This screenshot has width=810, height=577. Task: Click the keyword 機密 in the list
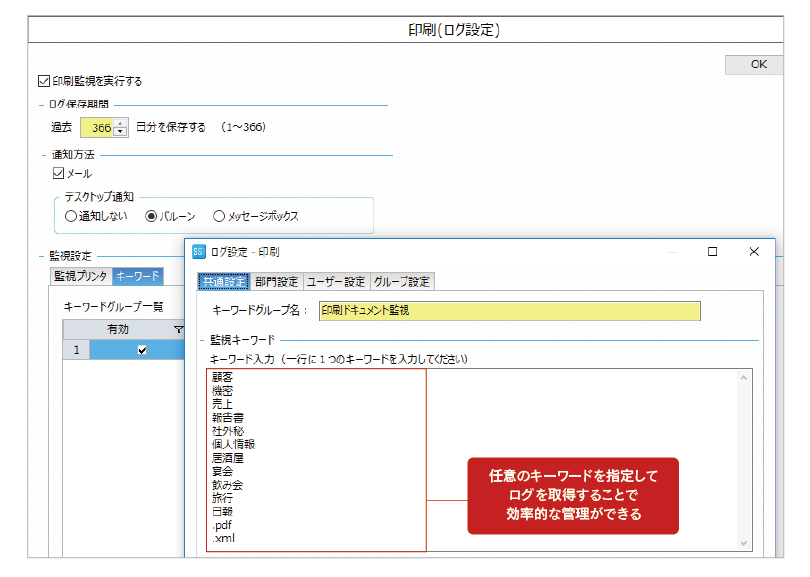[x=222, y=391]
